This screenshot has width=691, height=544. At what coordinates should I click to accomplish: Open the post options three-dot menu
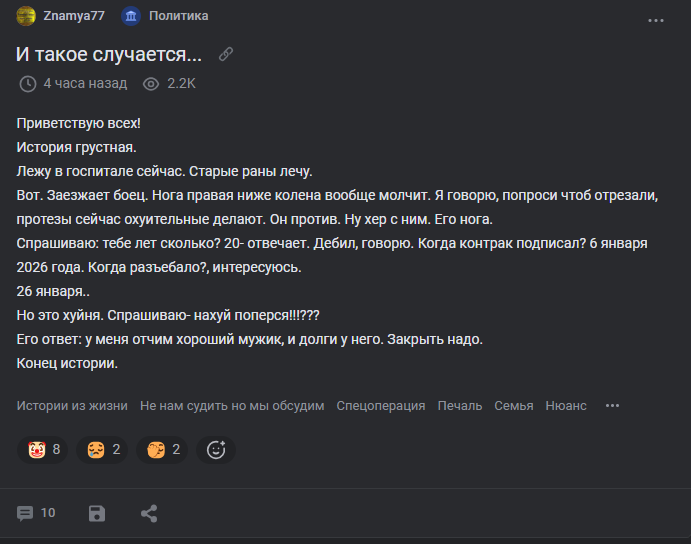point(656,21)
